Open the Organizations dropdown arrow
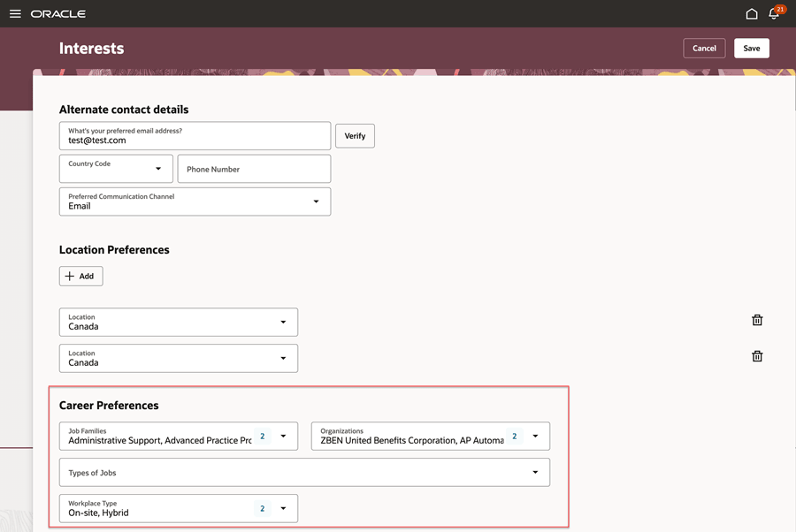 click(x=535, y=437)
